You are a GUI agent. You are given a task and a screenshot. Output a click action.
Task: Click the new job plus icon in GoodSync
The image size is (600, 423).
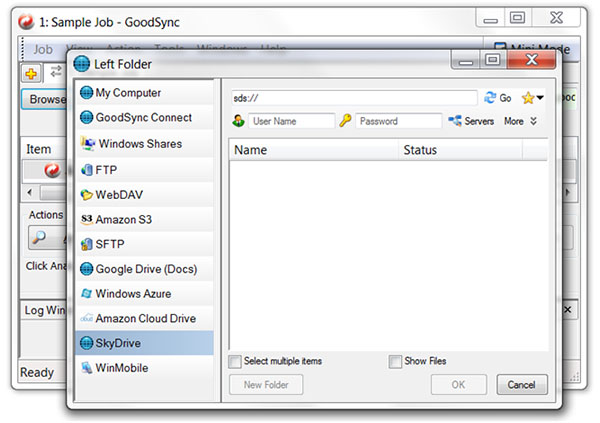pyautogui.click(x=31, y=73)
